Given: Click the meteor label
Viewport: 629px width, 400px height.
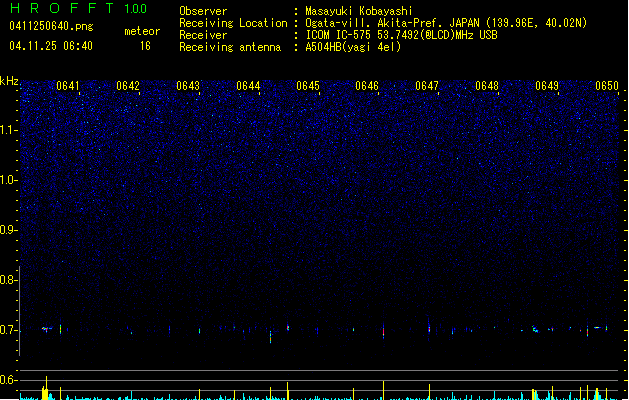Looking at the screenshot, I should point(142,31).
